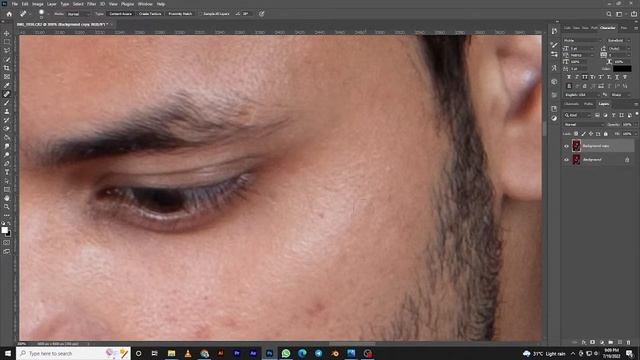Open the anti-aliasing dropdown

tap(620, 95)
